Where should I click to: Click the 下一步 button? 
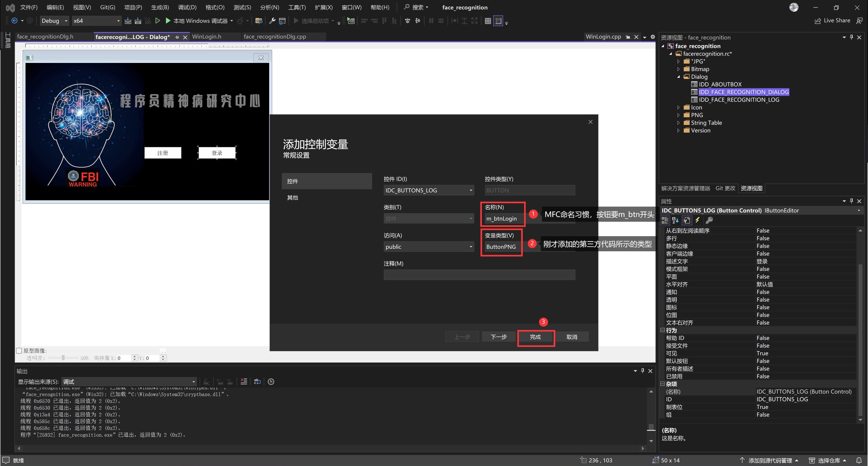pyautogui.click(x=499, y=337)
